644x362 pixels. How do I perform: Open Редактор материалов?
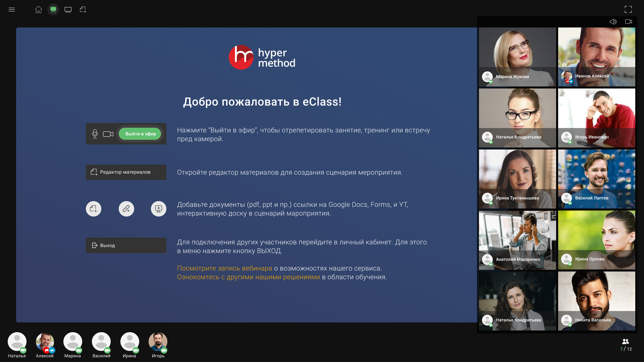click(x=126, y=172)
